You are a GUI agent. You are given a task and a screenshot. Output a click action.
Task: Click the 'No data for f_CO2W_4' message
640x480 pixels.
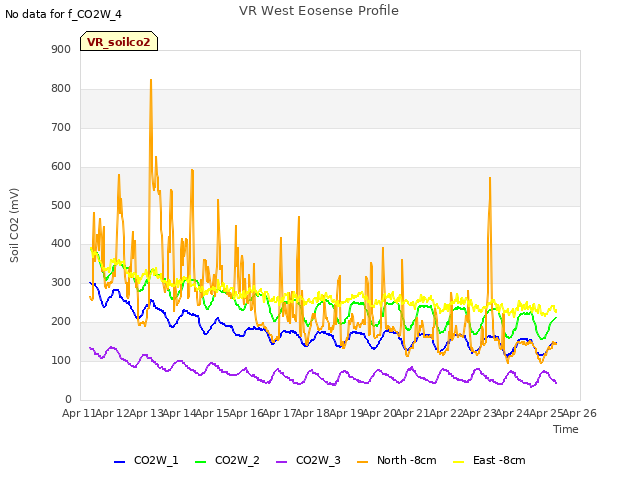tap(63, 14)
